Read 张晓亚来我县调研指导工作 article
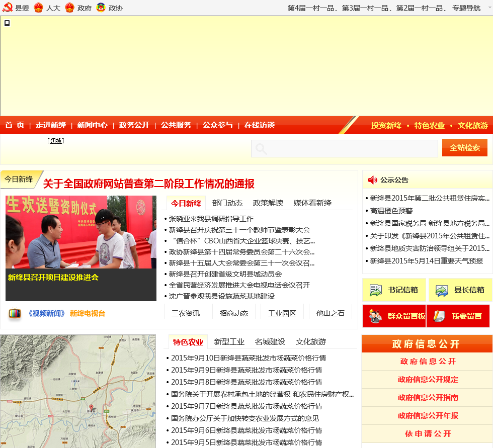Viewport: 493px width, 448px height. 211,219
